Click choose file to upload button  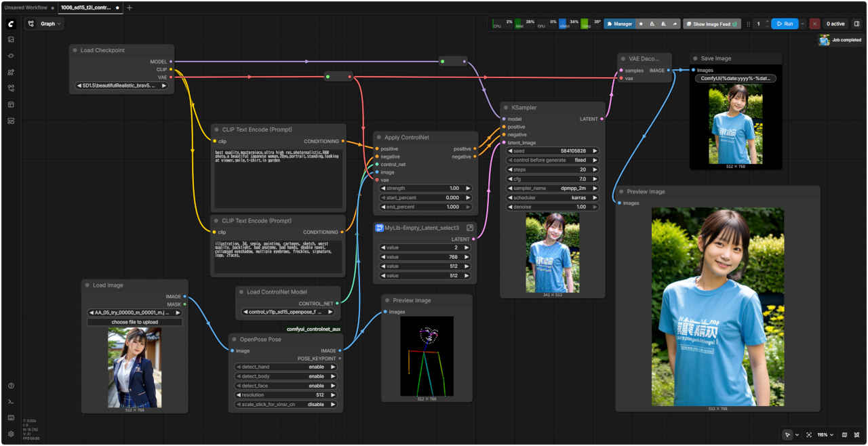coord(134,322)
